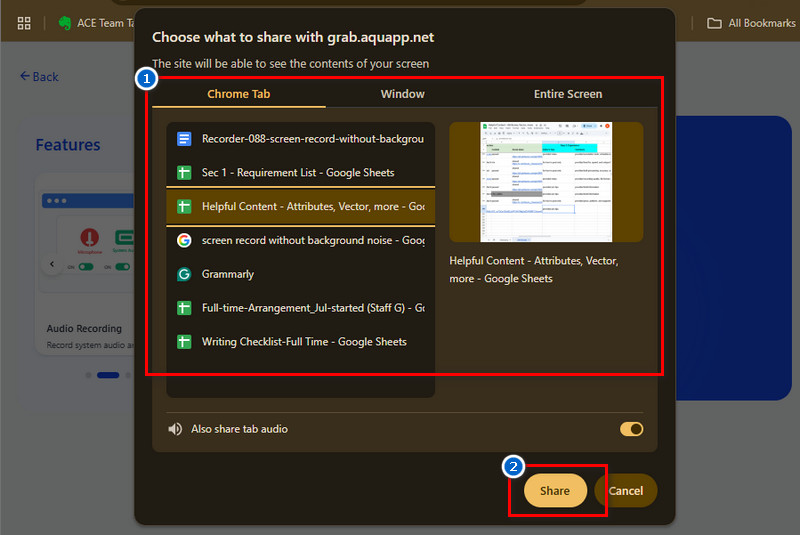
Task: Click the Features heading
Action: tap(68, 145)
